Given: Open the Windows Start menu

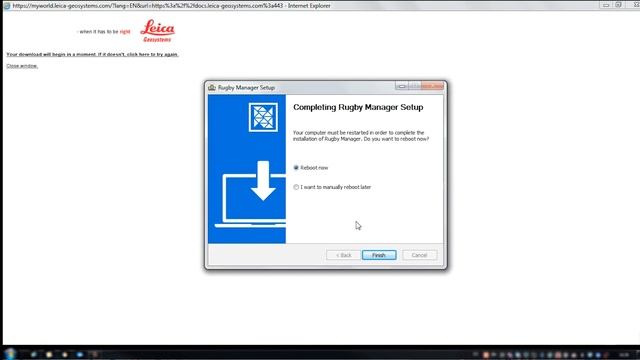Looking at the screenshot, I should tap(10, 353).
